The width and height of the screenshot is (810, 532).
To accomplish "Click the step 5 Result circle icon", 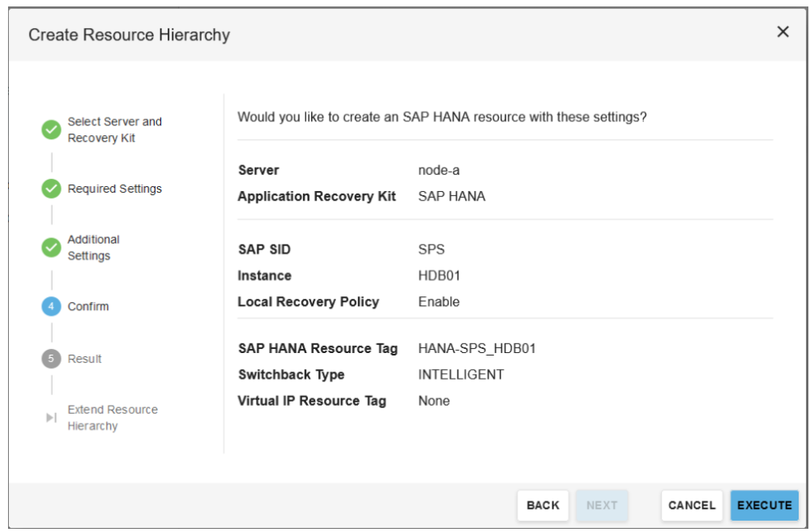I will click(x=51, y=359).
